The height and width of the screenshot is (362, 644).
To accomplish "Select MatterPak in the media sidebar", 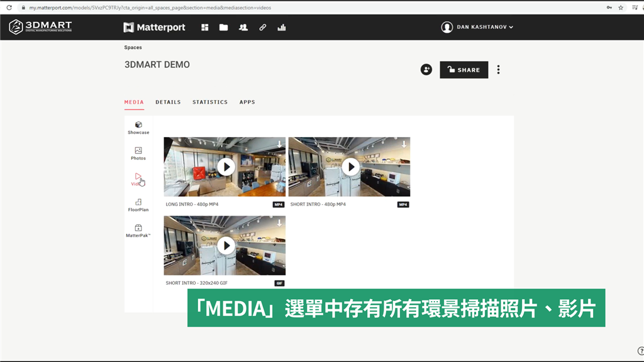I will tap(138, 231).
